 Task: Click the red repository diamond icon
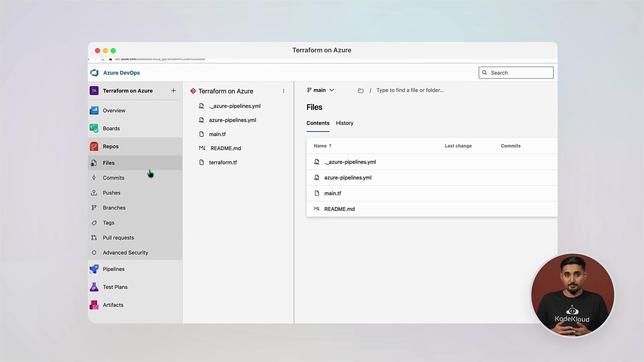193,91
